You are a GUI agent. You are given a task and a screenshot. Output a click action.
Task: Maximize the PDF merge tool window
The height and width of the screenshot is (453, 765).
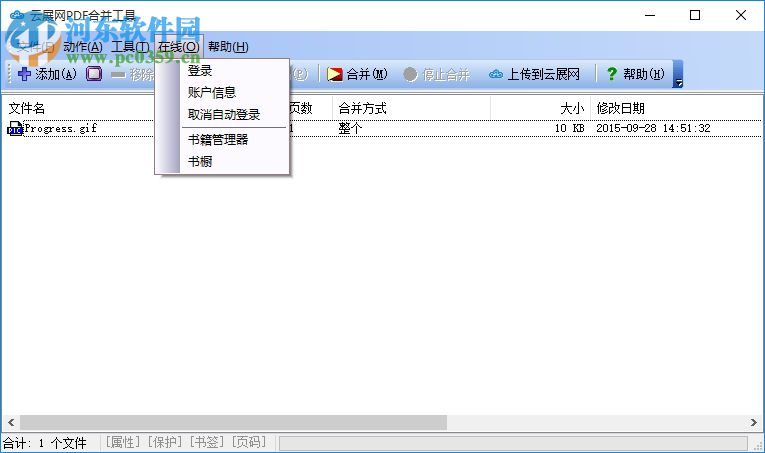pyautogui.click(x=695, y=15)
